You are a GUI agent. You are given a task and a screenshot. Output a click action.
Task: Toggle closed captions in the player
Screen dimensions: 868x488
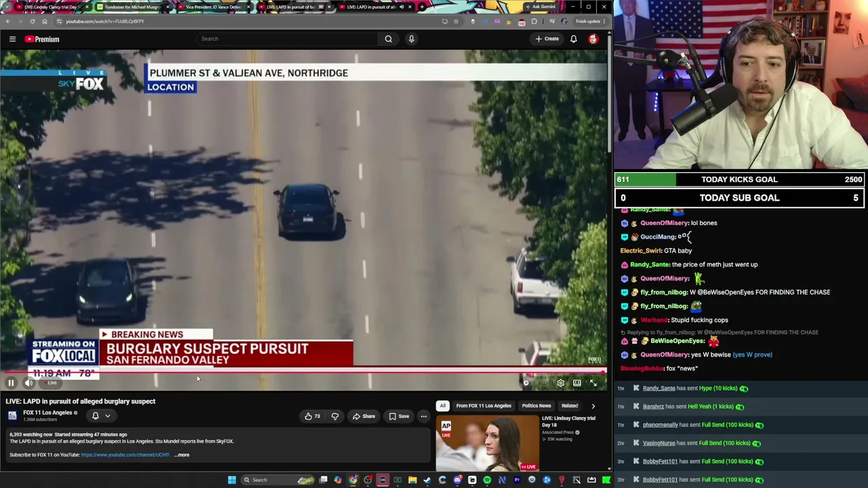click(x=544, y=383)
